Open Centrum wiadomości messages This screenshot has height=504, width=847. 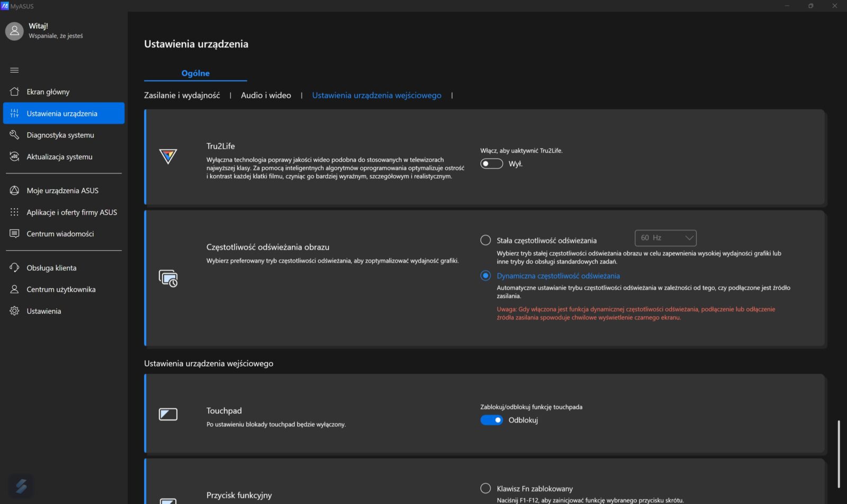coord(60,234)
